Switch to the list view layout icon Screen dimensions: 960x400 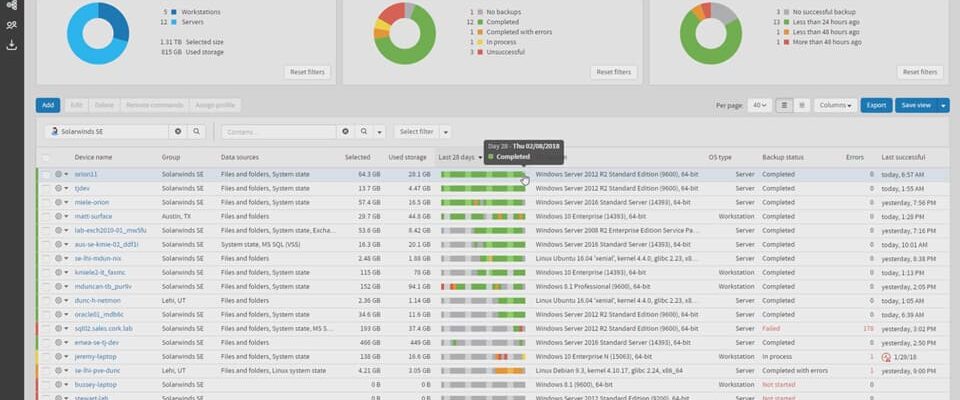[x=784, y=105]
